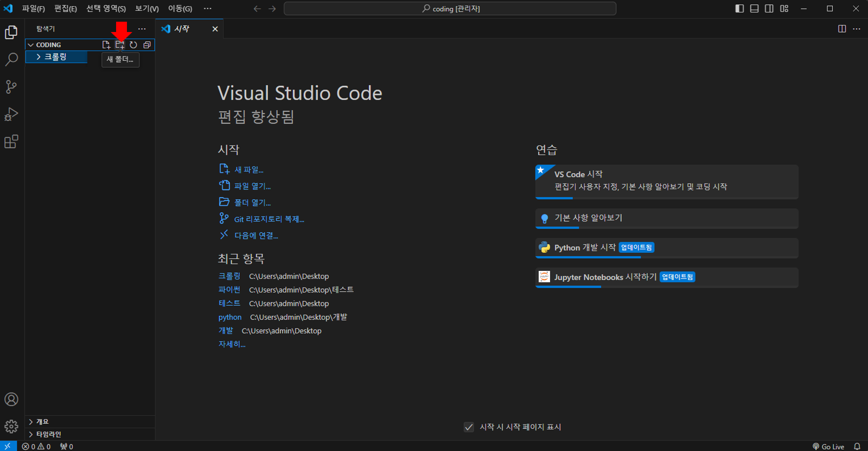868x451 pixels.
Task: Open Source Control view icon
Action: (x=11, y=87)
